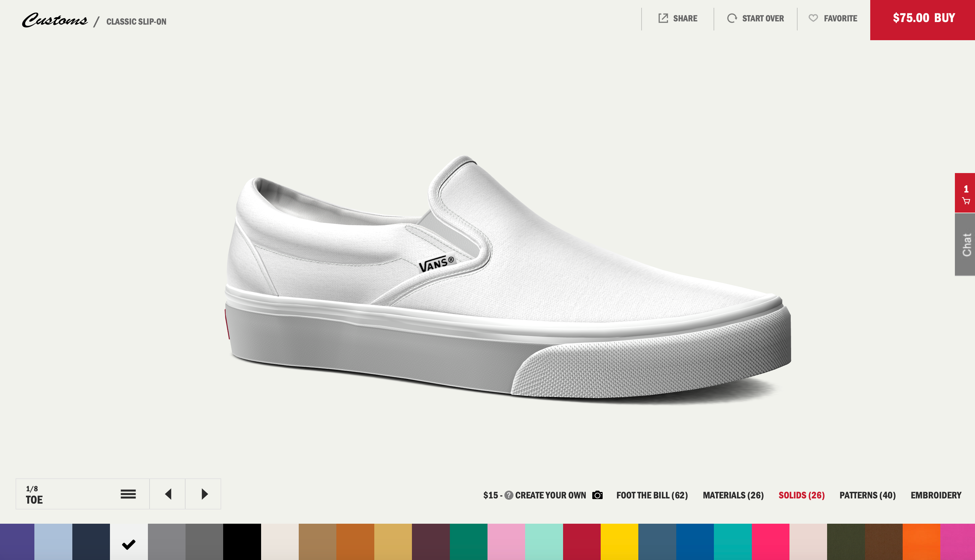The height and width of the screenshot is (560, 975).
Task: Click the question mark help icon
Action: pos(509,495)
